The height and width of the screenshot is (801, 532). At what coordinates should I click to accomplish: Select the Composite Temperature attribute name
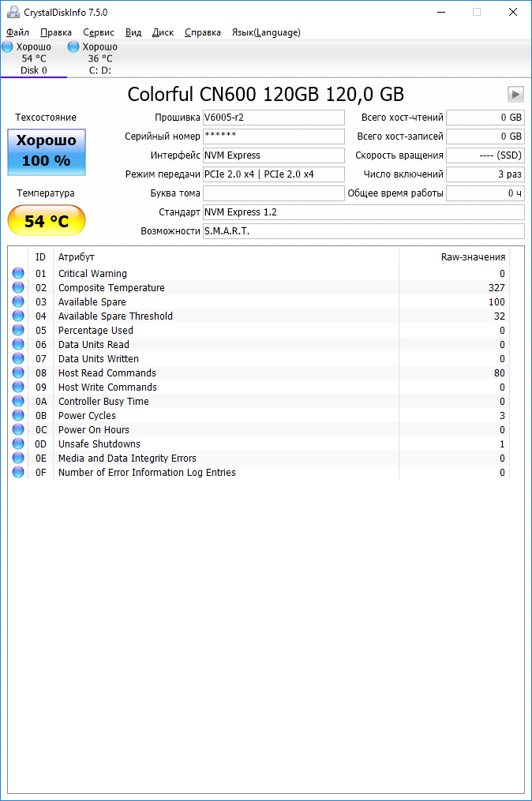(x=111, y=287)
